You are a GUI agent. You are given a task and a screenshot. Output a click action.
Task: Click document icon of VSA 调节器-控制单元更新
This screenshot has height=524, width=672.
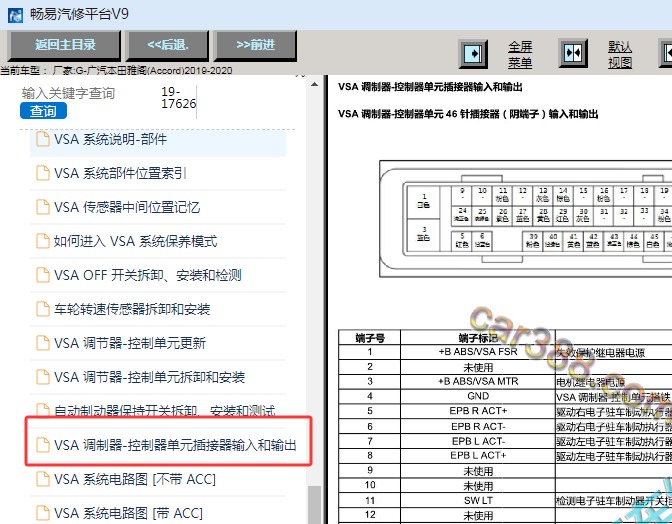[x=42, y=343]
